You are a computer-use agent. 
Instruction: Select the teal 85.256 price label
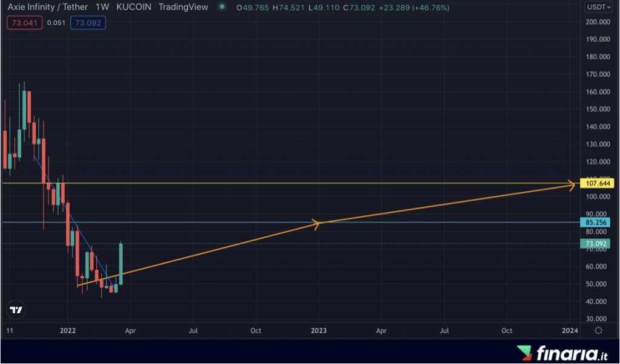tap(596, 223)
